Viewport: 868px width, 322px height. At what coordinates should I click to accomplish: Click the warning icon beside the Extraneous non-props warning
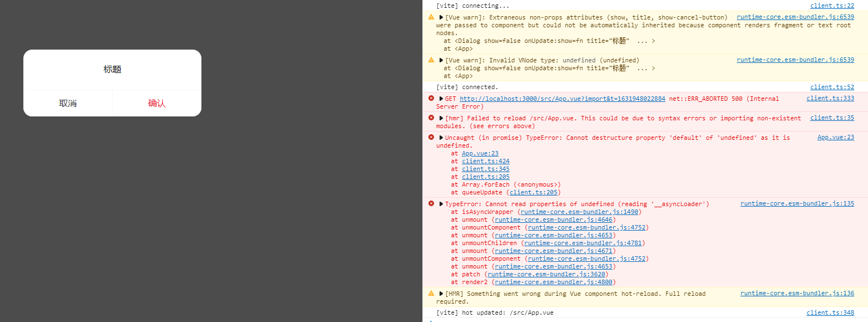tap(431, 17)
